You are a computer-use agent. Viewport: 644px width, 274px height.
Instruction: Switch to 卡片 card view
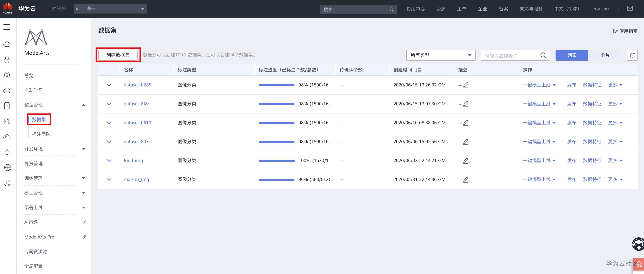(605, 55)
